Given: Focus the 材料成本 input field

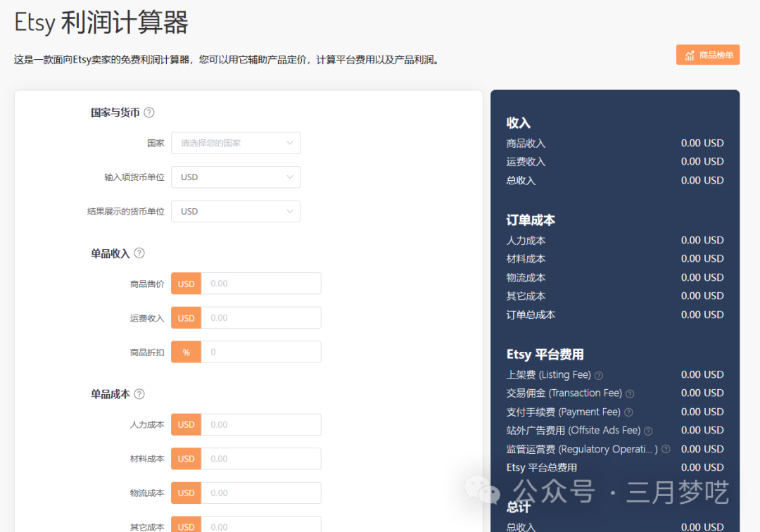Looking at the screenshot, I should coord(261,459).
